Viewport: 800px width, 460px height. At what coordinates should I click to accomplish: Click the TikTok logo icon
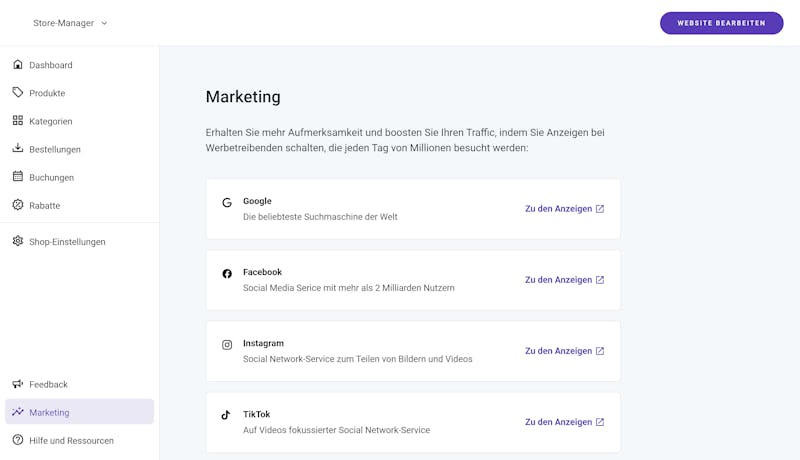tap(226, 415)
